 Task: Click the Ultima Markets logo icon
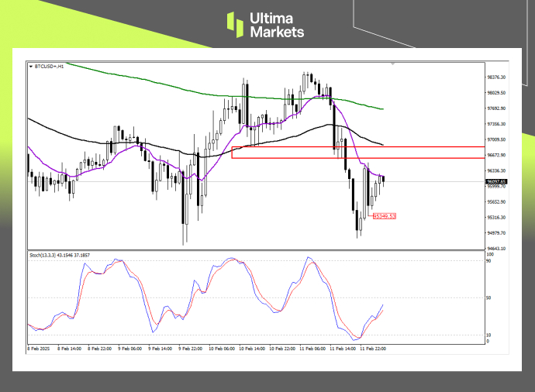pos(236,24)
